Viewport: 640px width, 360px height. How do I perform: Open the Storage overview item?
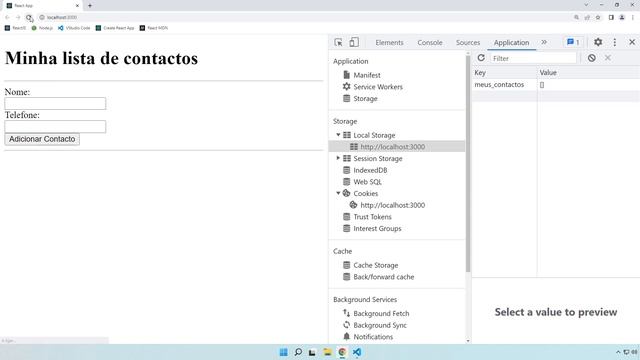(x=360, y=98)
